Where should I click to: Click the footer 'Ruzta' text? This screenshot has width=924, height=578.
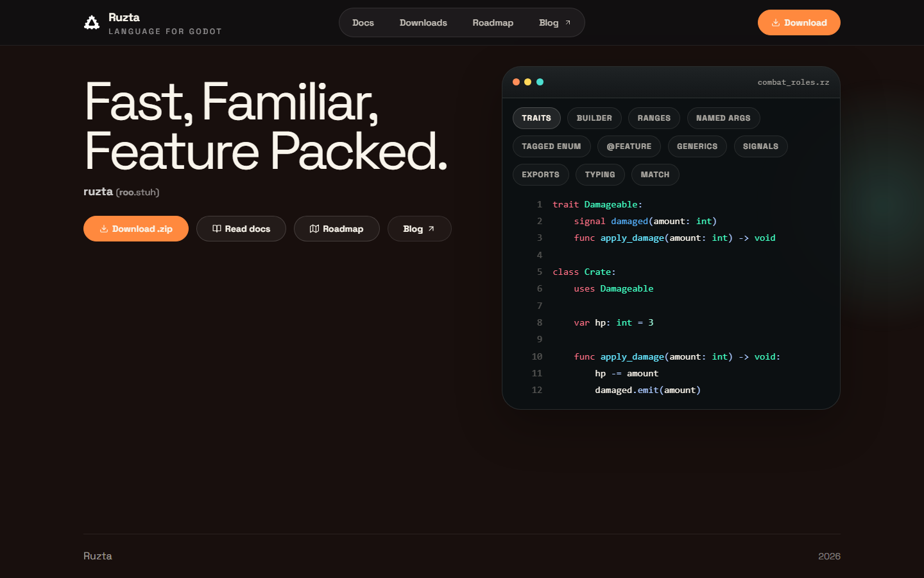(98, 556)
